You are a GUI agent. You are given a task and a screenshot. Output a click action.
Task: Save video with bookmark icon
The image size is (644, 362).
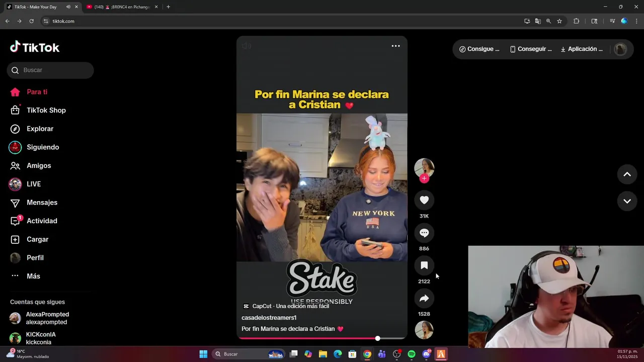click(x=424, y=265)
